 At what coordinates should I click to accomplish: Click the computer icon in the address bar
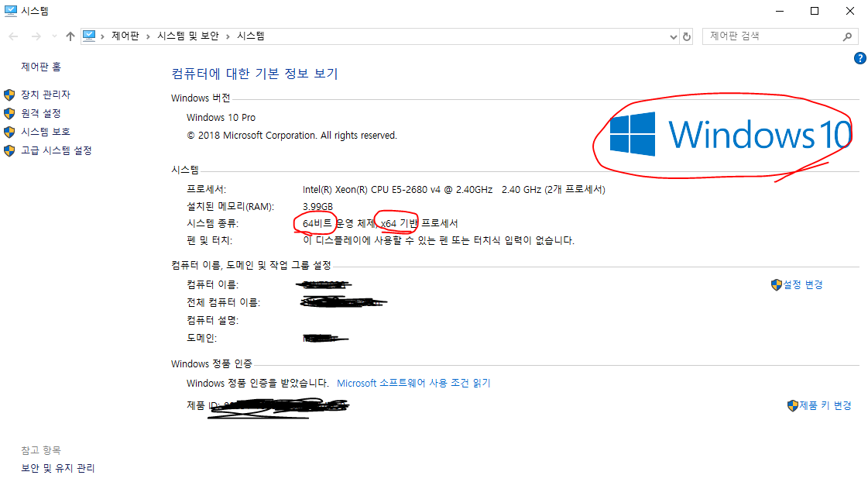coord(89,36)
